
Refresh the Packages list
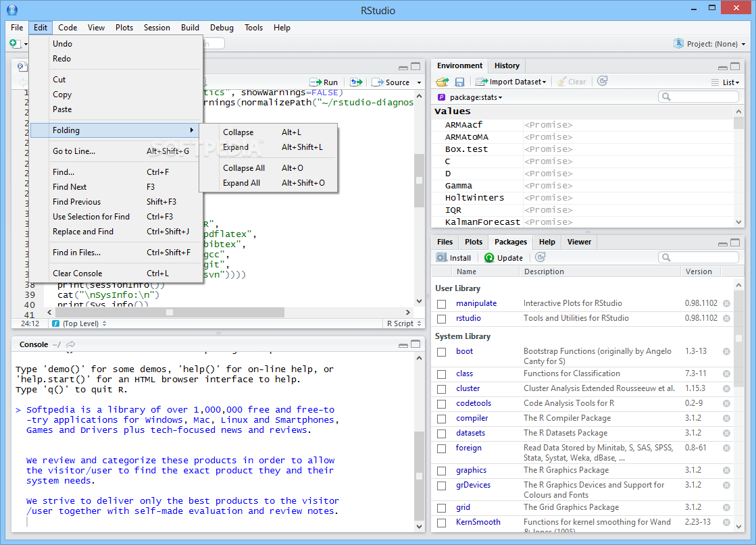(x=540, y=257)
